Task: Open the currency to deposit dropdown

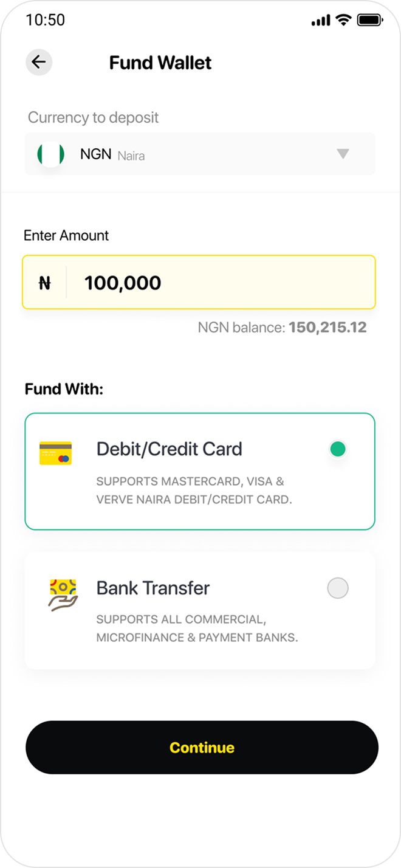Action: pyautogui.click(x=200, y=154)
